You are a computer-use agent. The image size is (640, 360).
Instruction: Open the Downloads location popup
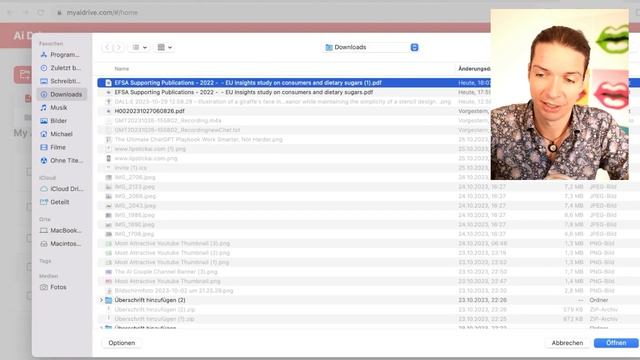click(371, 47)
